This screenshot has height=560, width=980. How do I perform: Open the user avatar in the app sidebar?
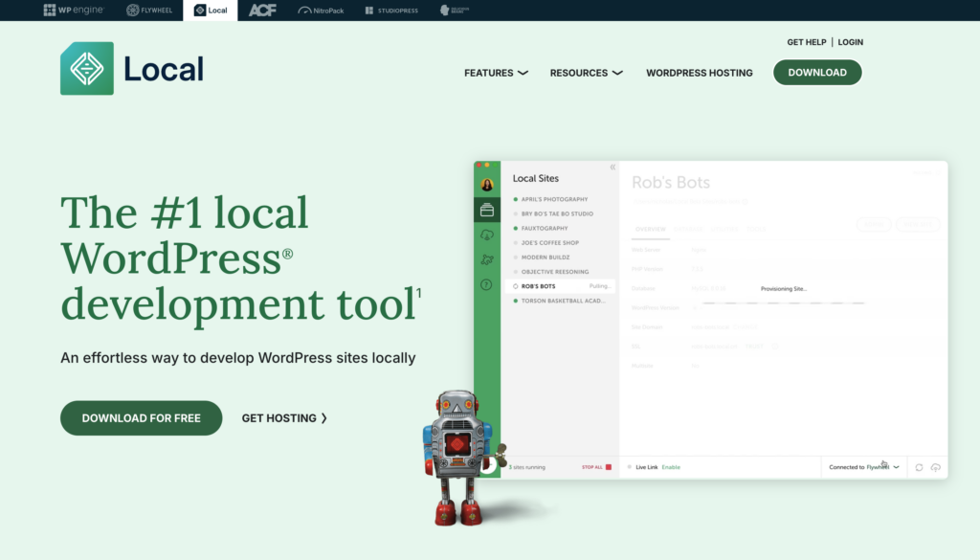[x=487, y=185]
